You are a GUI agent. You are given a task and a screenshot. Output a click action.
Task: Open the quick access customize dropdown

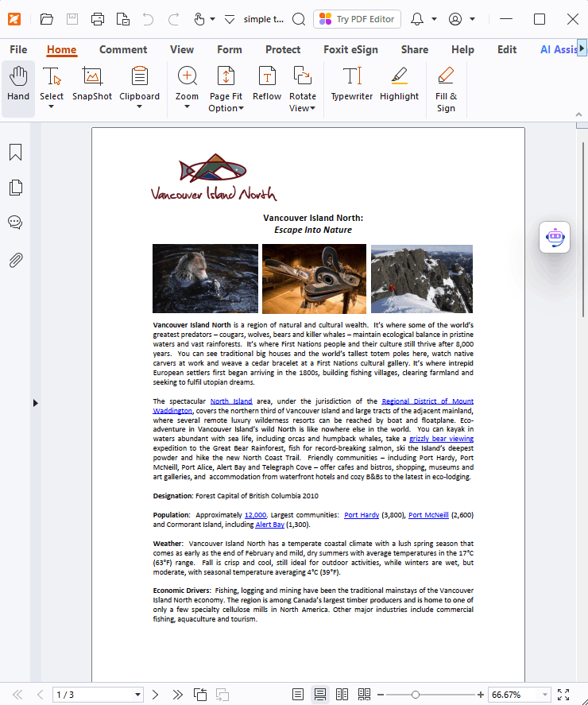click(230, 19)
